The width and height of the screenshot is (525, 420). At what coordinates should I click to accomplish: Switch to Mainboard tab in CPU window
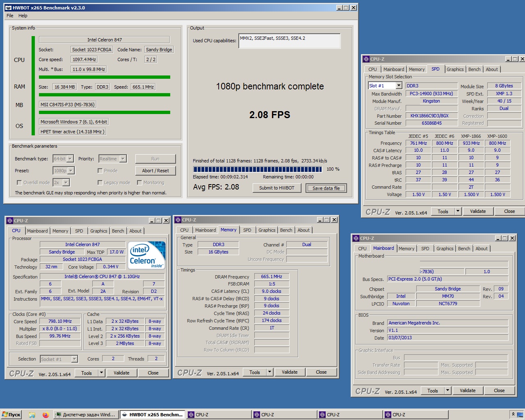point(37,231)
